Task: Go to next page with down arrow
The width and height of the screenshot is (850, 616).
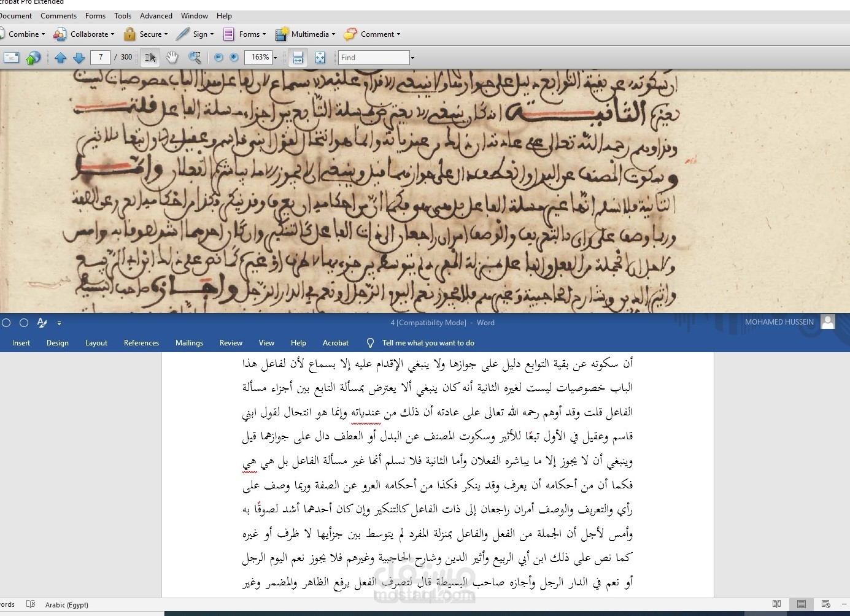Action: point(79,58)
